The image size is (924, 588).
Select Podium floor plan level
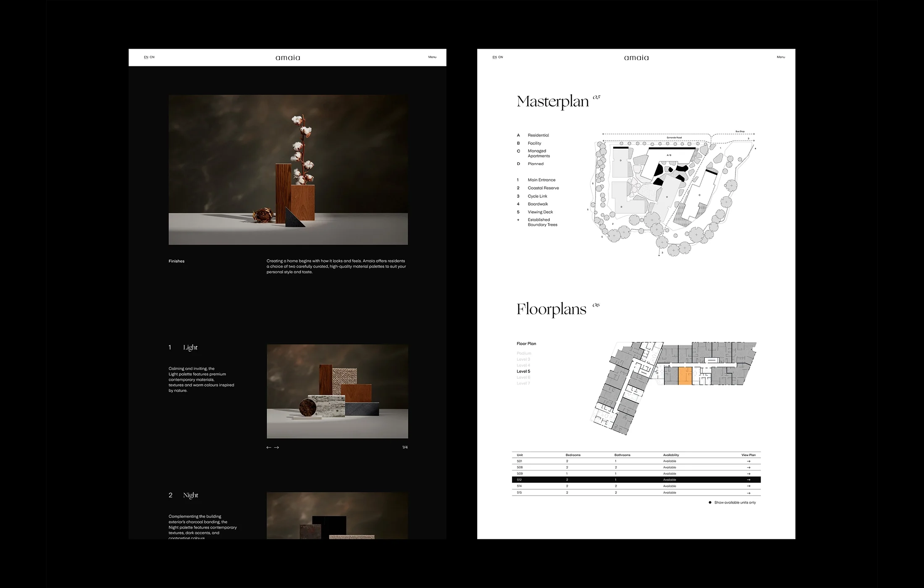[524, 353]
